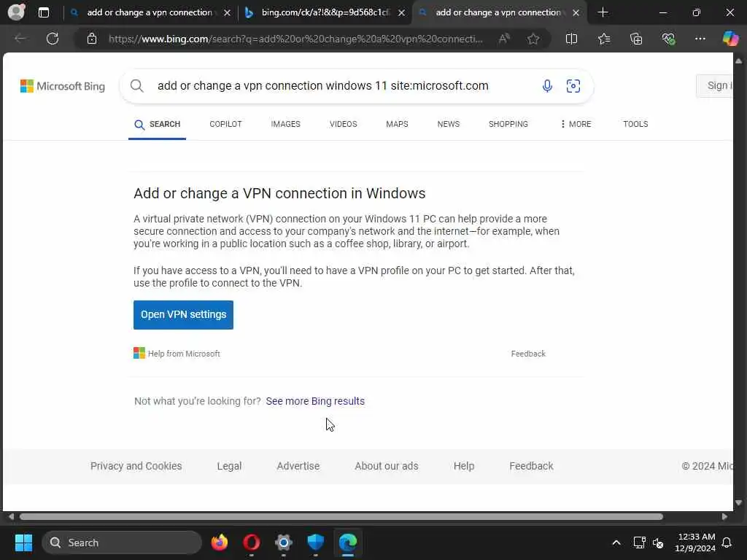Click the Microsoft Bing logo
The width and height of the screenshot is (747, 560).
tap(63, 86)
